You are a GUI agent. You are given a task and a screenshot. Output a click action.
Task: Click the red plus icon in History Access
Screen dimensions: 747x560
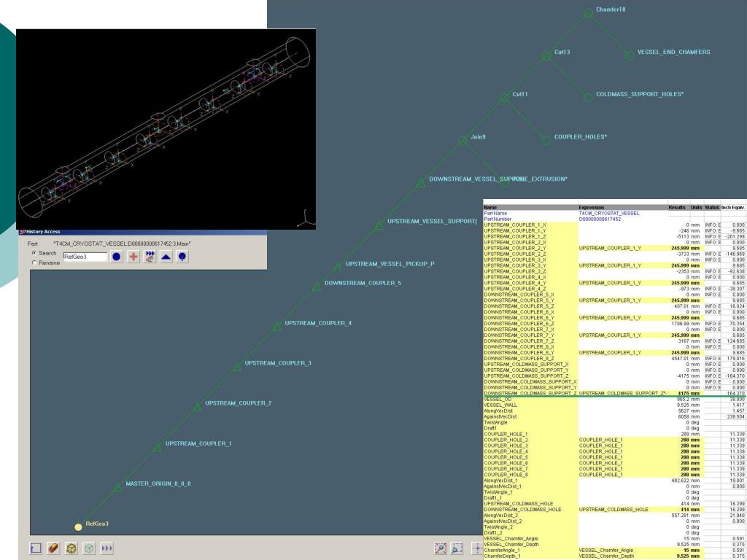[133, 257]
